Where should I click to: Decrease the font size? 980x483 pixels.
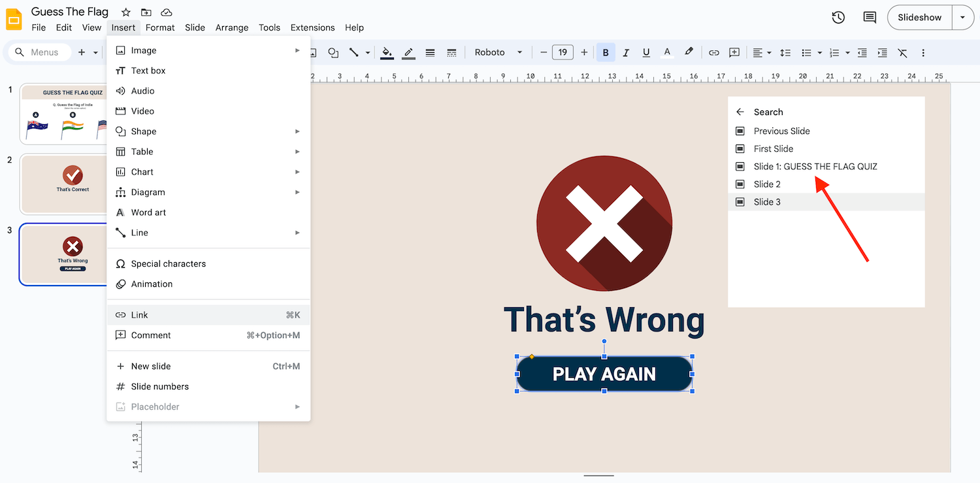tap(544, 52)
